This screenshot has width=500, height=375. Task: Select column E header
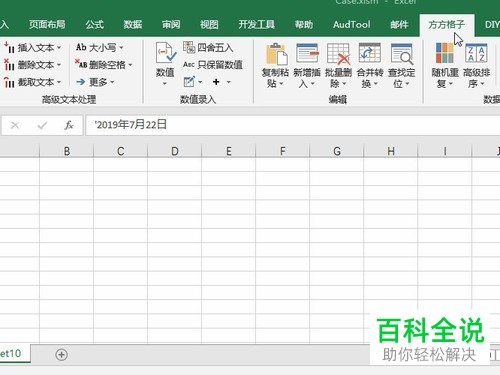pos(229,151)
